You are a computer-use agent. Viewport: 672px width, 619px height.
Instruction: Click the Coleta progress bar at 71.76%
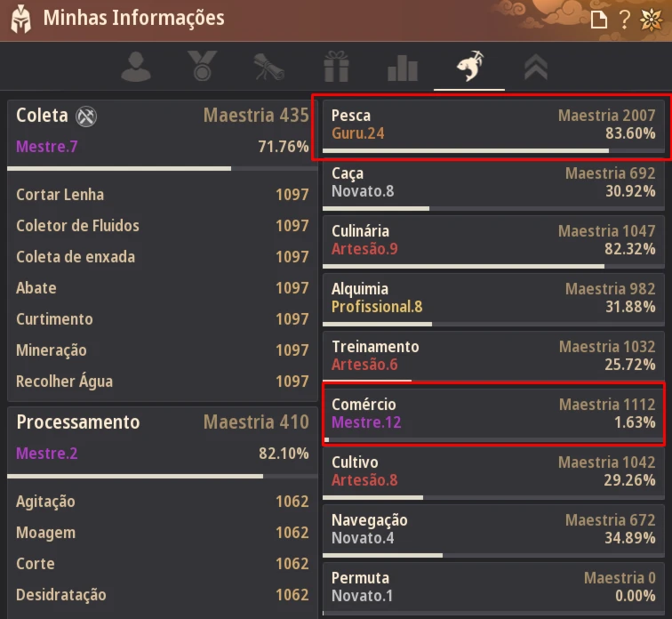[x=163, y=168]
